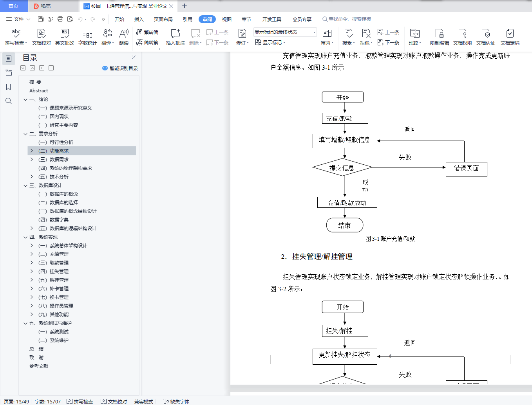Screen dimensions: 532x405
Task: Click 字数: 15707 in the status bar
Action: click(x=48, y=401)
